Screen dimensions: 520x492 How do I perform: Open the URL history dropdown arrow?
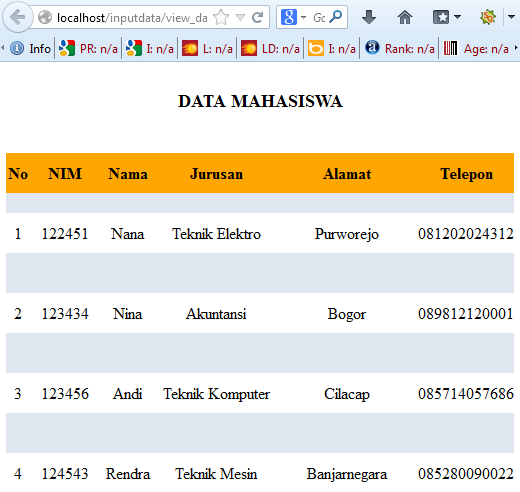[240, 17]
